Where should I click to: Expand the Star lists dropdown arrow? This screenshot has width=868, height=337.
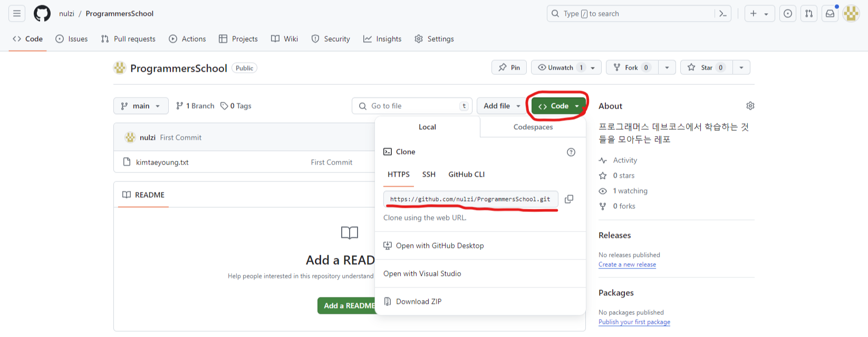(741, 68)
